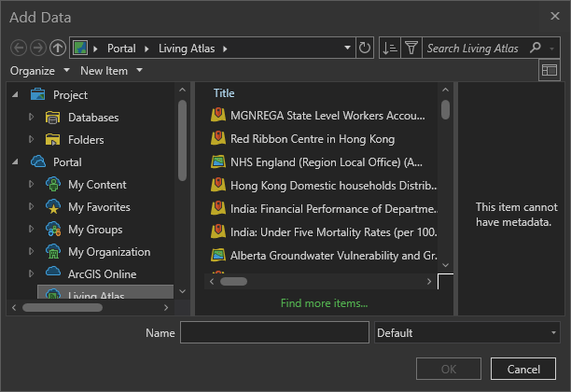Go forward using the Forward arrow
Screen dimensions: 571x392
[x=38, y=48]
